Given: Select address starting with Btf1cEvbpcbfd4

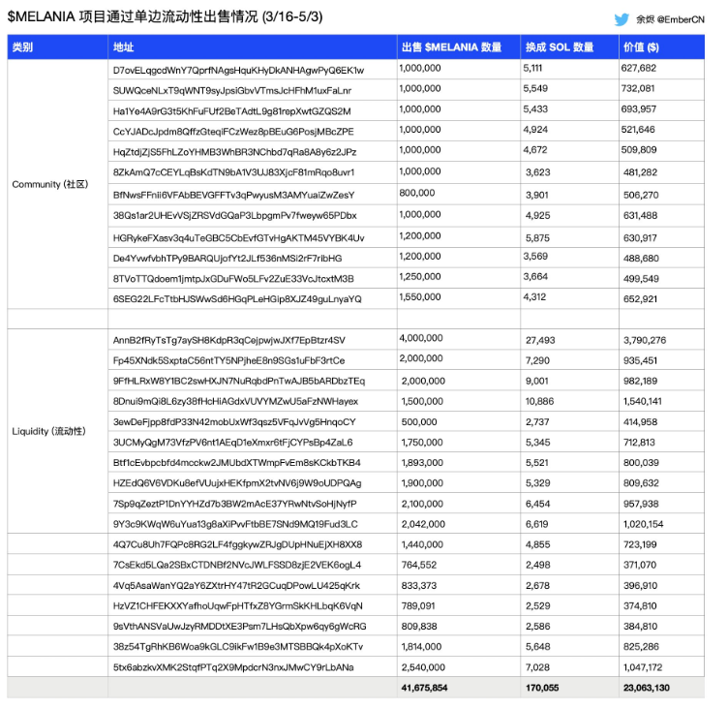Looking at the screenshot, I should [236, 463].
